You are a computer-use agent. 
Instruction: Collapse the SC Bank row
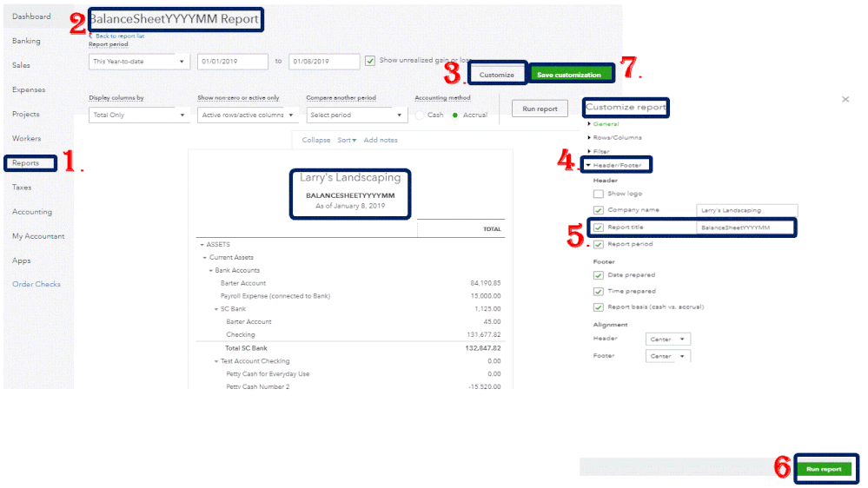pos(215,309)
